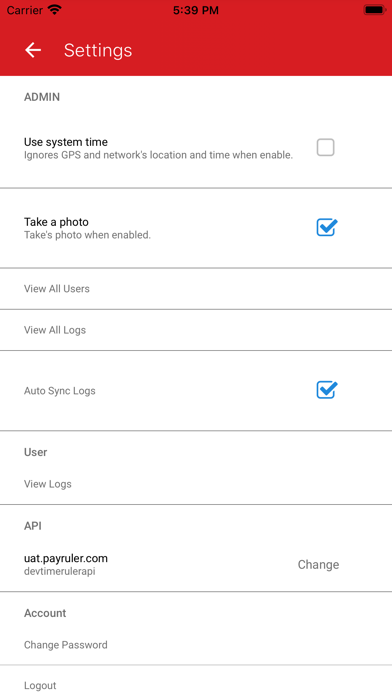Tap the back arrow icon
This screenshot has height=696, width=392.
tap(33, 50)
